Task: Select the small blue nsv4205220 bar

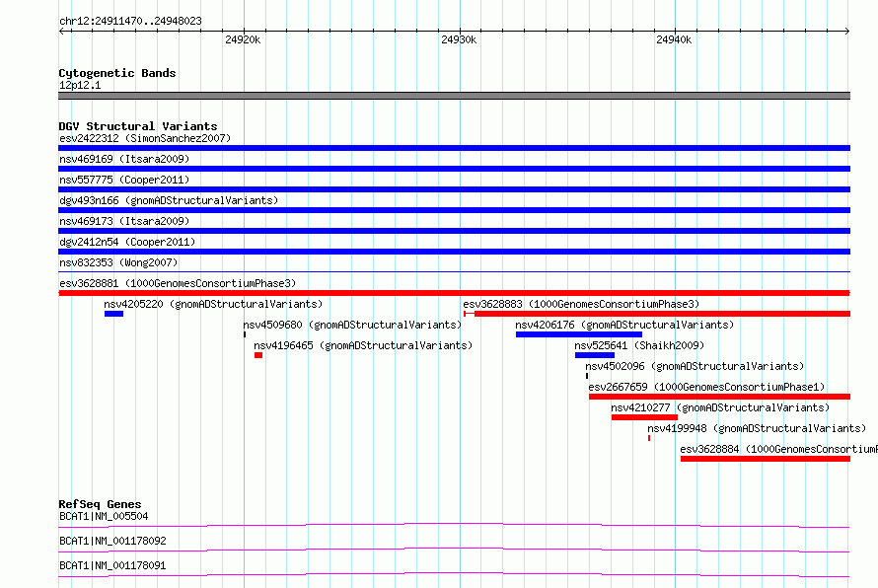Action: (x=113, y=314)
